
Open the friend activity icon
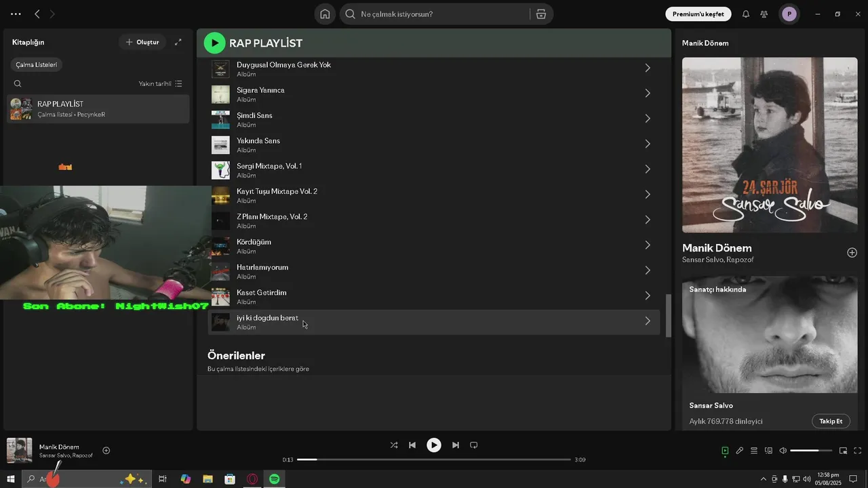point(764,14)
